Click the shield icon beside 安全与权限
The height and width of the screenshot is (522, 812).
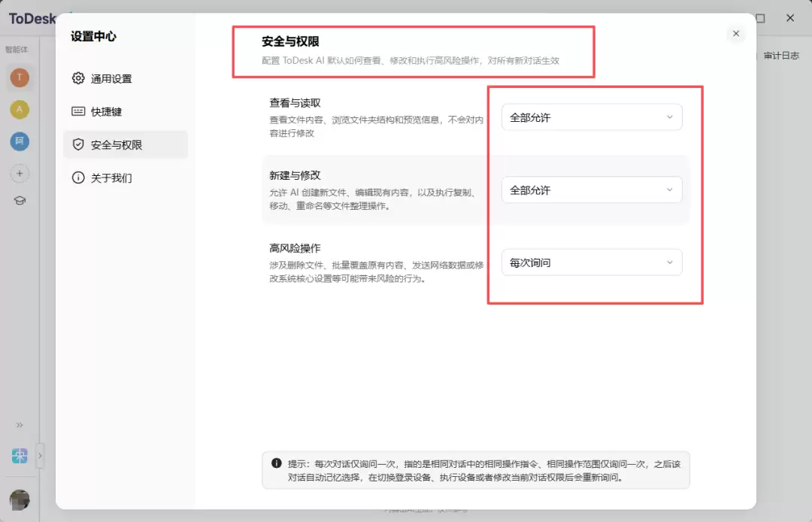click(78, 144)
